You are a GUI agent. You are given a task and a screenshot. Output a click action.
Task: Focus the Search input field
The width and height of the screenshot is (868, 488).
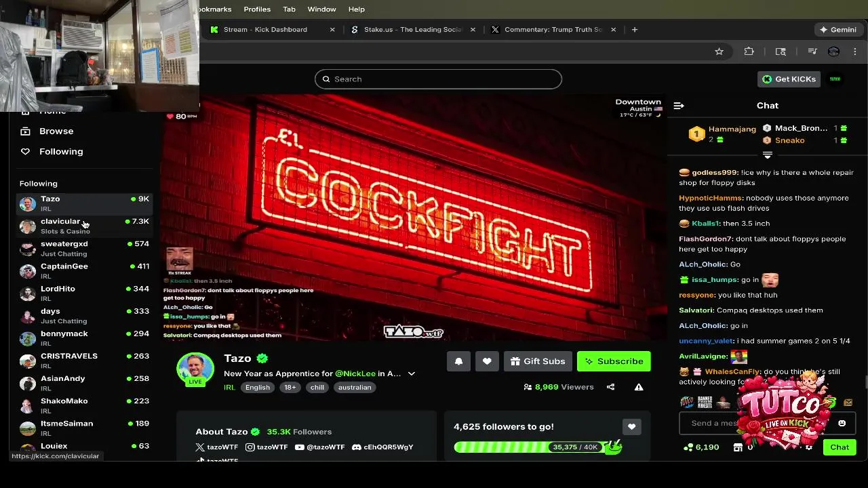438,79
